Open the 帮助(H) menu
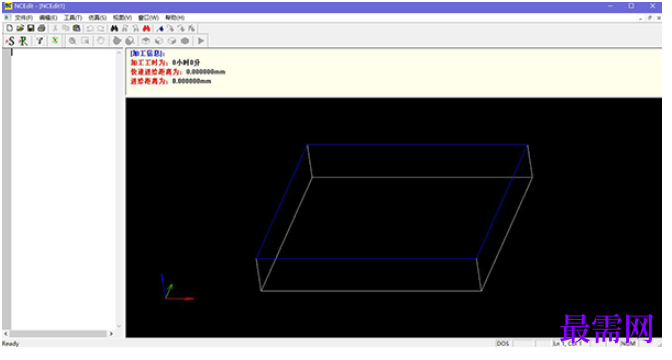Image resolution: width=672 pixels, height=360 pixels. click(x=175, y=18)
